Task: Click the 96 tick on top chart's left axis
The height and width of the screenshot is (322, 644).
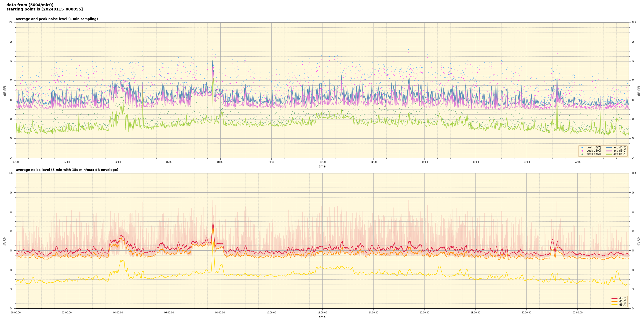Action: [x=11, y=42]
